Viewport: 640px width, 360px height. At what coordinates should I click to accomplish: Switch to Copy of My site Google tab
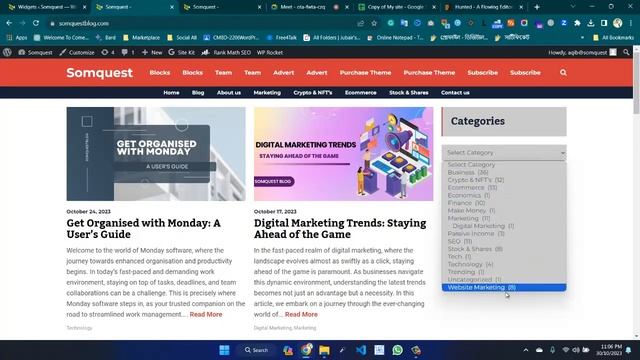pos(396,7)
